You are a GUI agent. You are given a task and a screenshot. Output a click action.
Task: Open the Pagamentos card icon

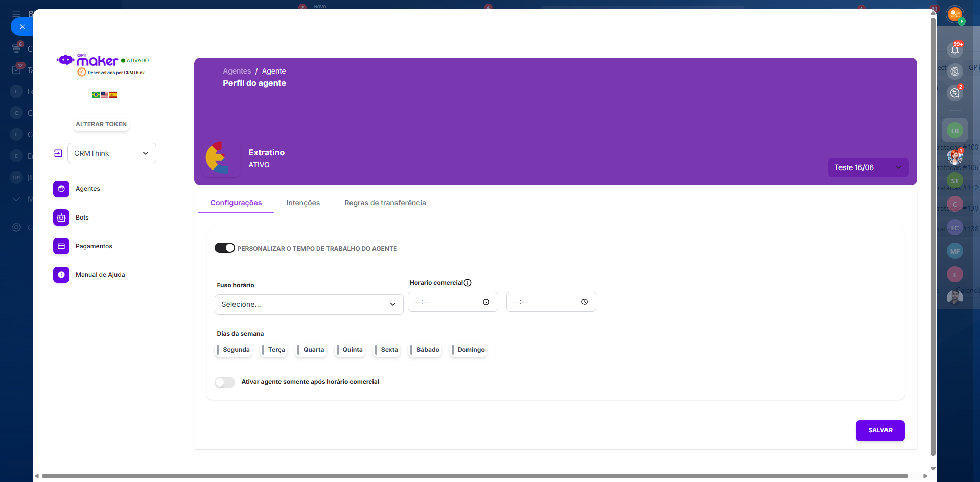tap(61, 246)
